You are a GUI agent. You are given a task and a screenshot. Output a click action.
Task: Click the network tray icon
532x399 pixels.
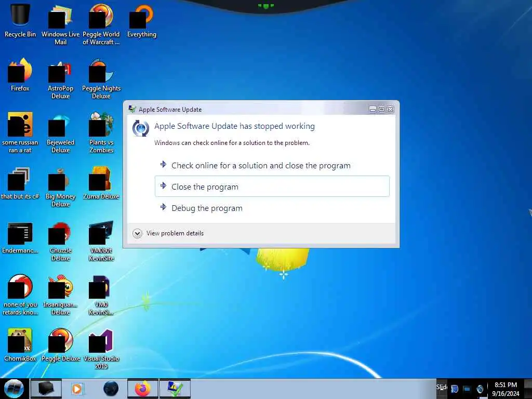pos(467,389)
